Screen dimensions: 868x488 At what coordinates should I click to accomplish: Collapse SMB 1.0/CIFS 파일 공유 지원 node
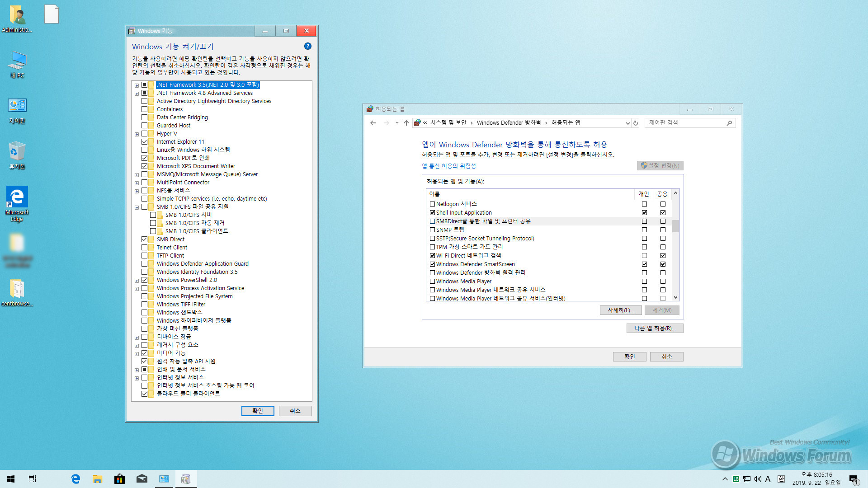(137, 207)
